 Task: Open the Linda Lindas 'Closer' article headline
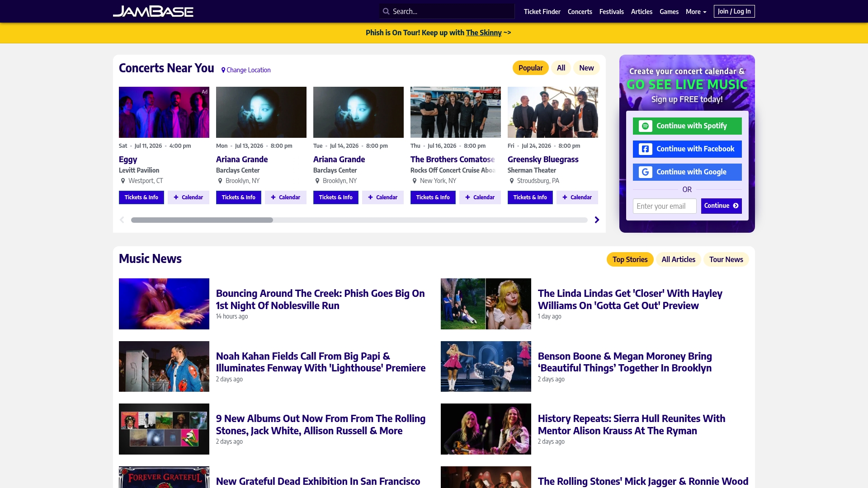[x=630, y=299]
